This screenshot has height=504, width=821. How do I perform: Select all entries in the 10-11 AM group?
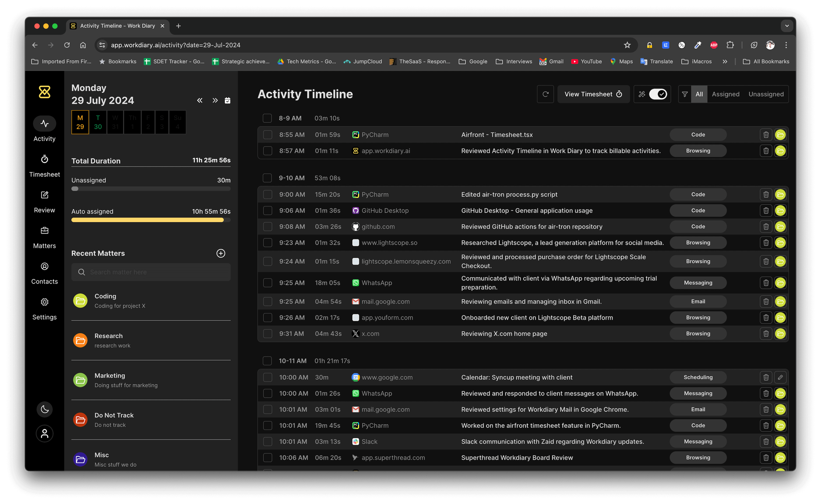[267, 361]
